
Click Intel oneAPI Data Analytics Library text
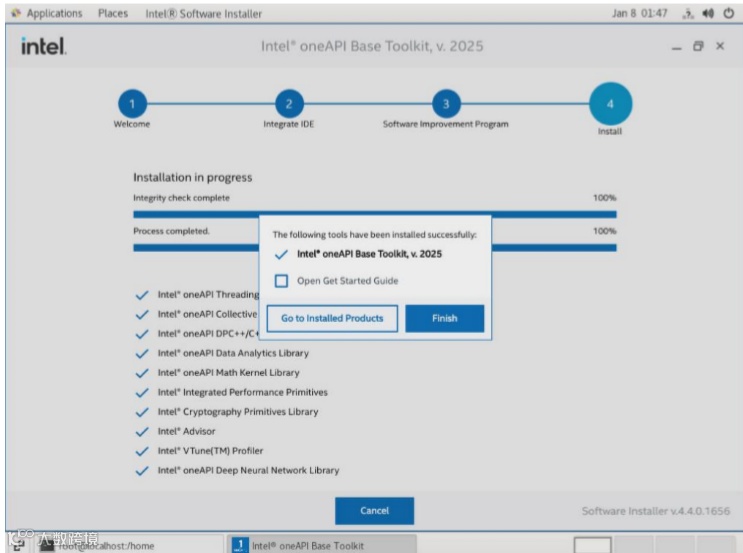[233, 353]
